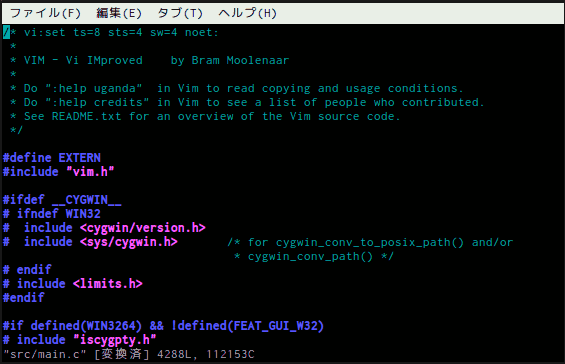Click the <sys/cygwin.h> include path
The image size is (565, 364).
tap(129, 242)
